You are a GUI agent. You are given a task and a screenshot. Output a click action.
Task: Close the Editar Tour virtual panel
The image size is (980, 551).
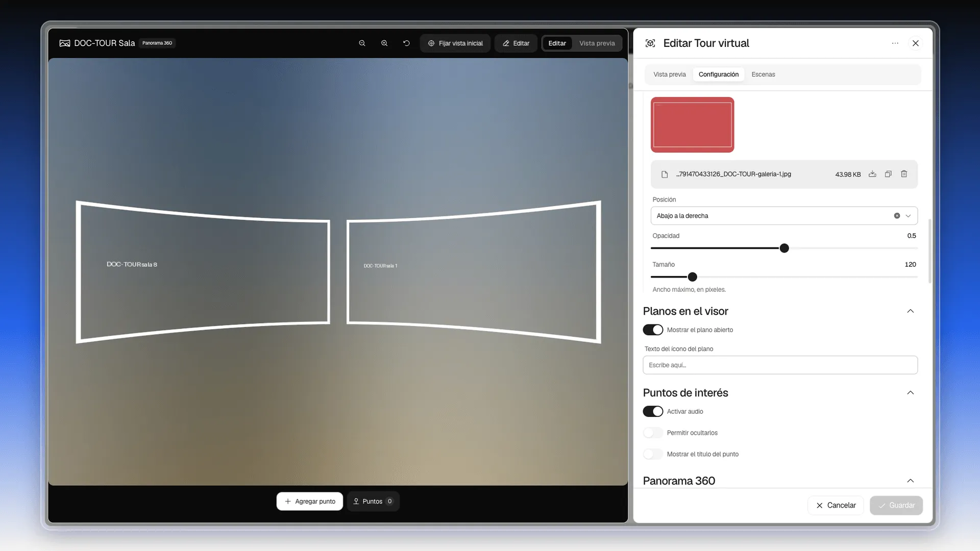916,43
